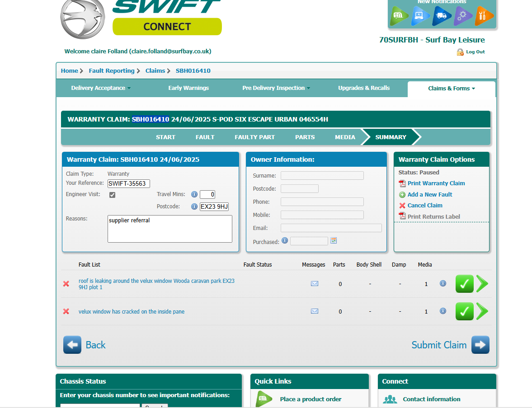Go to the MEDIA step
Viewport: 532px width, 408px height.
tap(345, 137)
